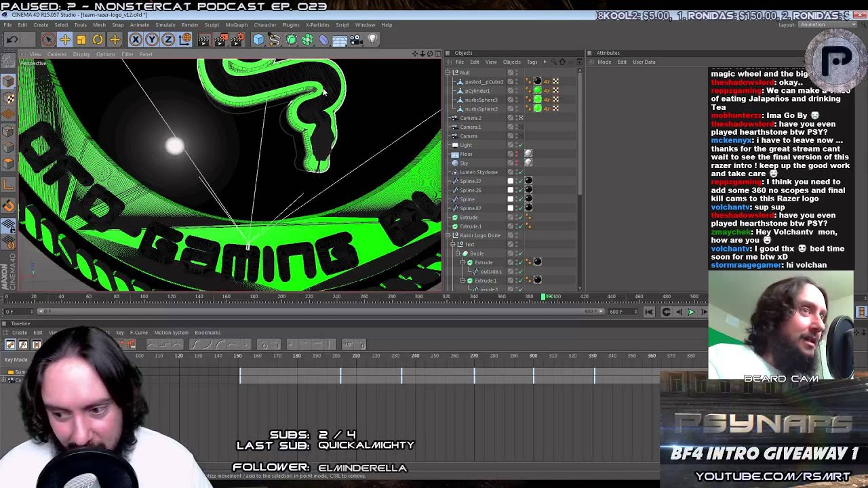Click Floor grey material tag
The height and width of the screenshot is (488, 868).
[528, 154]
